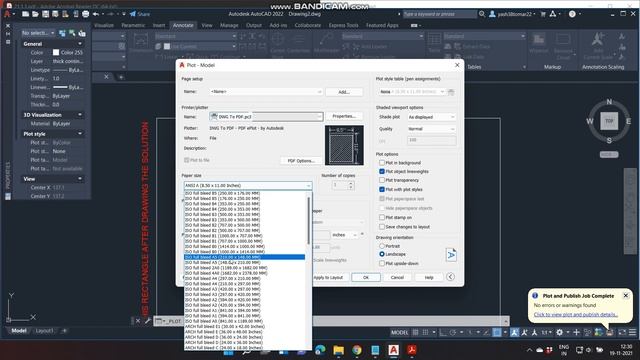Click TOP face of the ViewCube
This screenshot has height=360, width=640.
(x=609, y=121)
